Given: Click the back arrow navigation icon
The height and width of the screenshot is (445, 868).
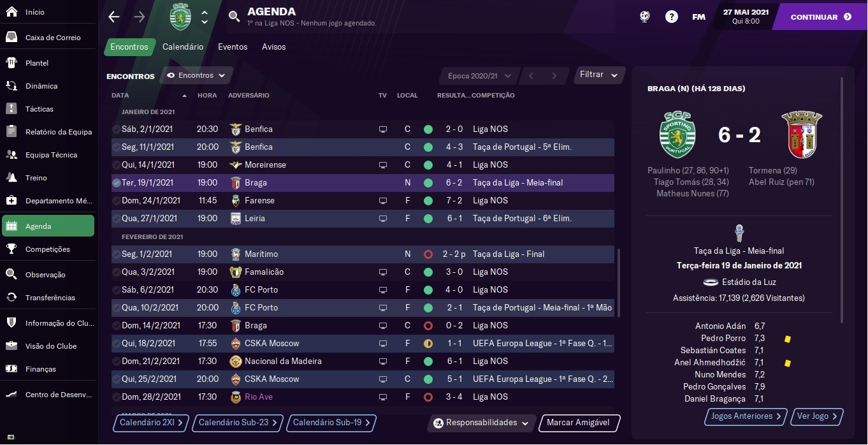Looking at the screenshot, I should tap(114, 17).
